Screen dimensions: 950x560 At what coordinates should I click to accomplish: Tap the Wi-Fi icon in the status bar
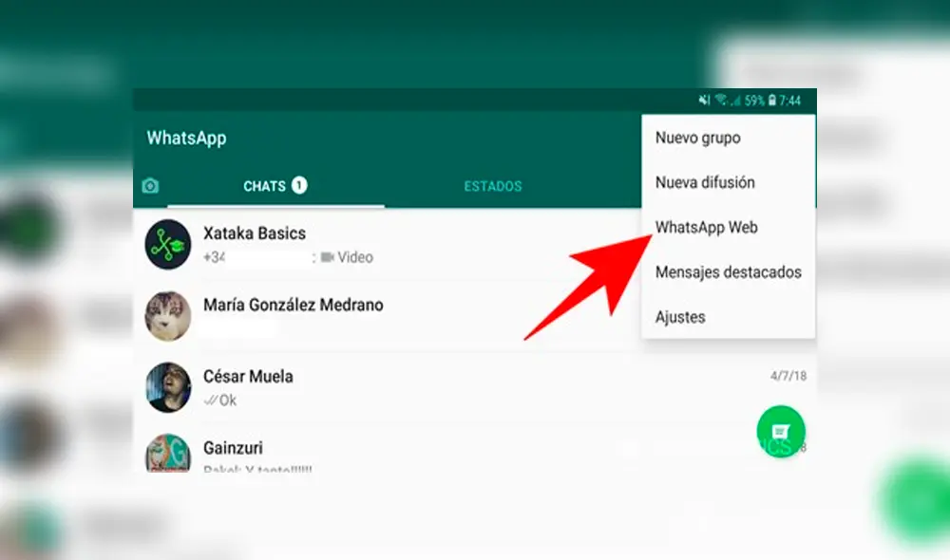[x=719, y=99]
